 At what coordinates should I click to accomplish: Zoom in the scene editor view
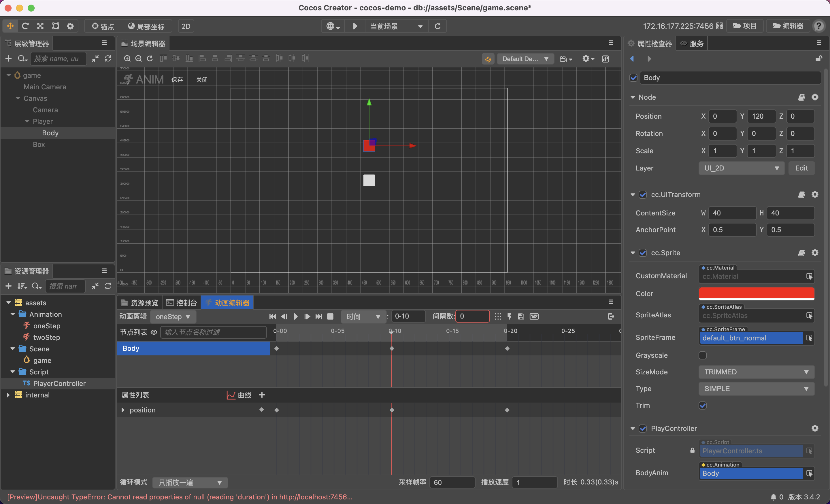127,58
